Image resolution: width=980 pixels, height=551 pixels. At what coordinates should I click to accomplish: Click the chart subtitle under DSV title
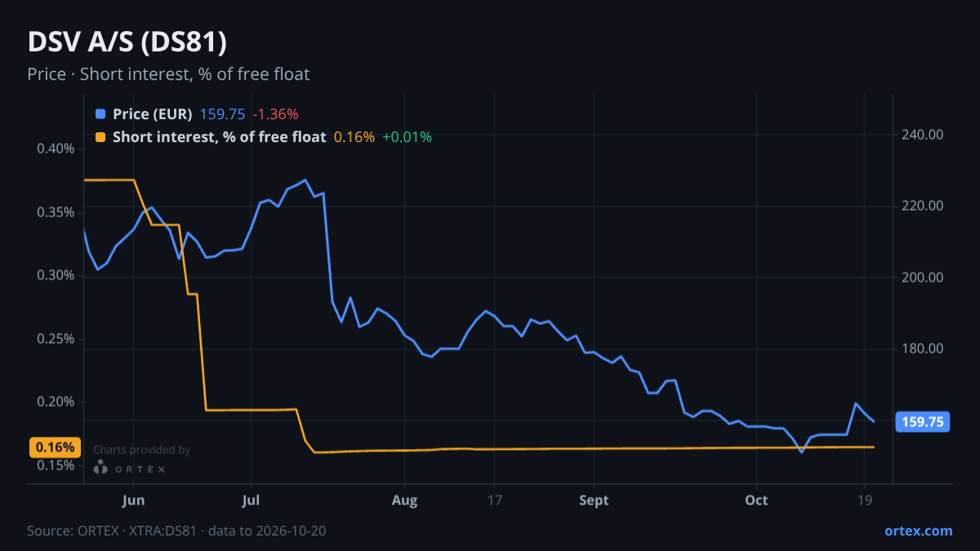pos(168,74)
